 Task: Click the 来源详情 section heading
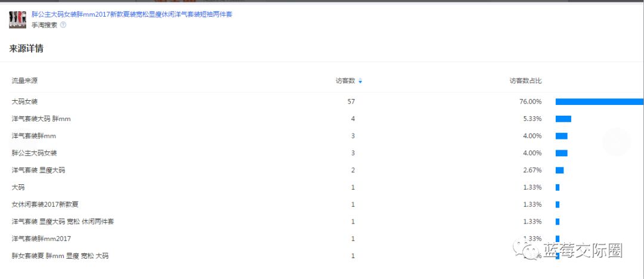(26, 48)
